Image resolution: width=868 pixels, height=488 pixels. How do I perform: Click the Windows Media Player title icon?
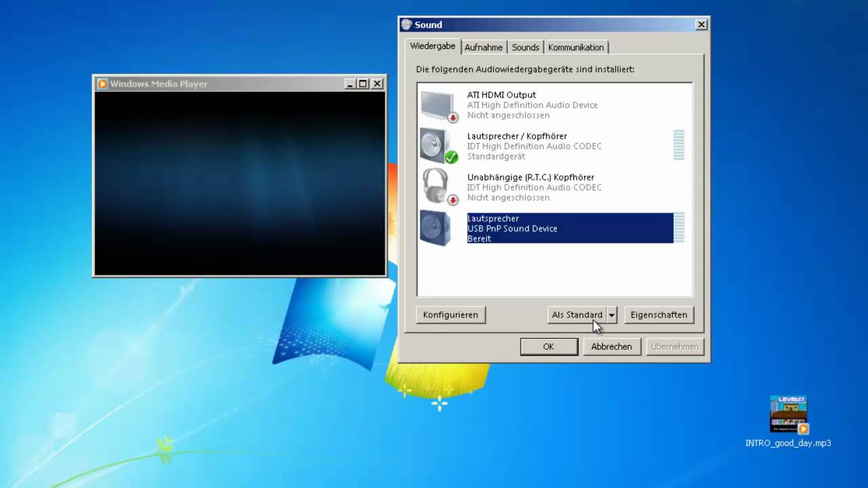[x=102, y=84]
